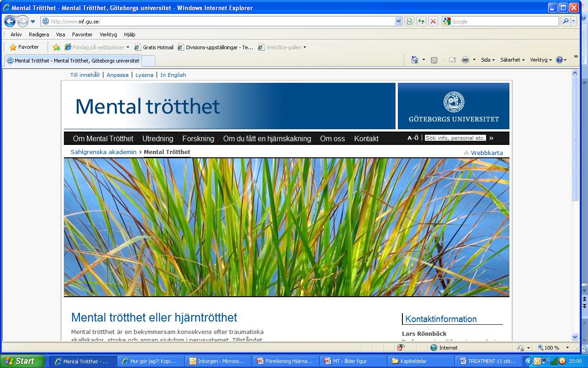588x368 pixels.
Task: Click the popup blocker status bar icon
Action: (401, 348)
